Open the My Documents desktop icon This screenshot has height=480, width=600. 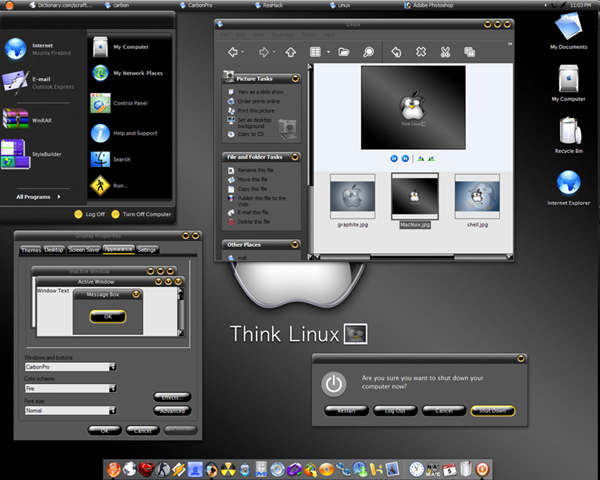(569, 31)
